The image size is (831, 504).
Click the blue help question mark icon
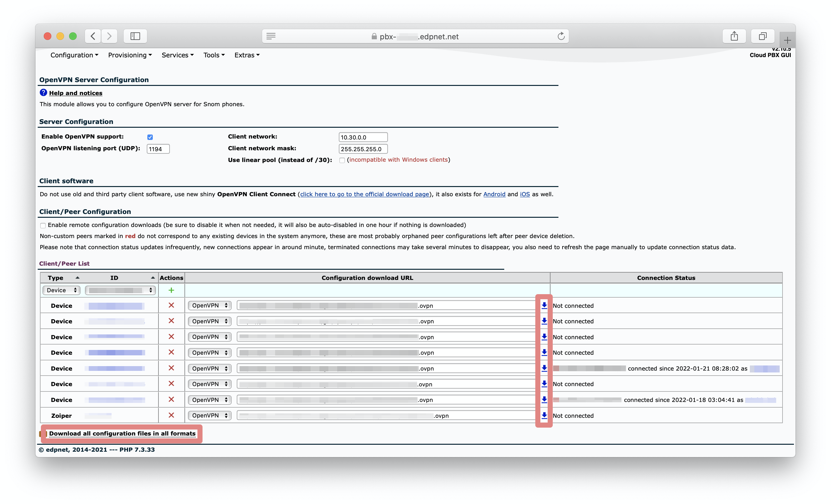[43, 93]
